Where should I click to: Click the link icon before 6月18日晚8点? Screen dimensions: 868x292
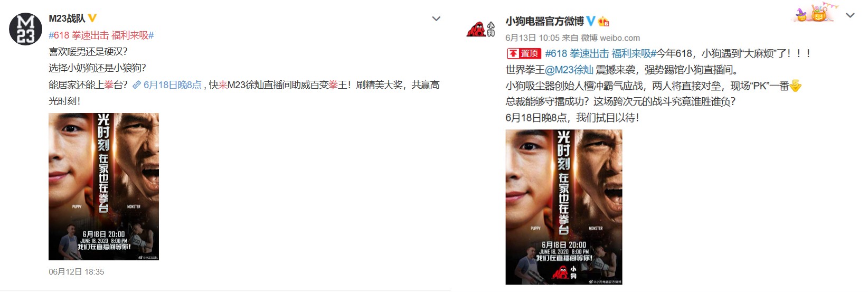click(x=137, y=85)
